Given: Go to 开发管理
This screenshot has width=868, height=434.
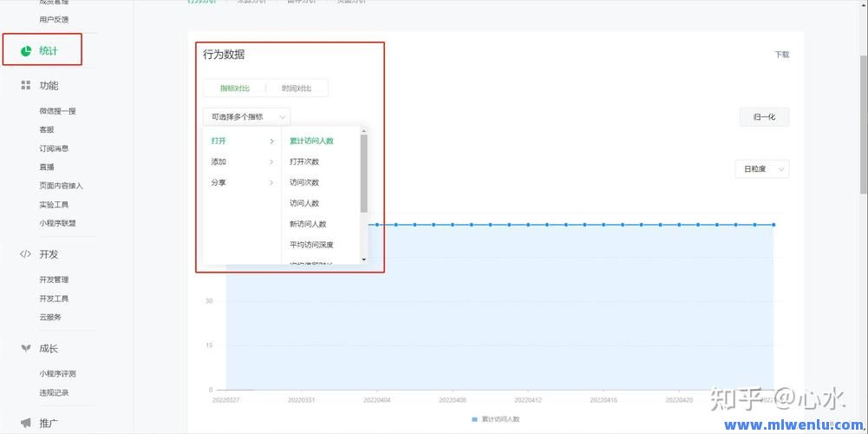Looking at the screenshot, I should [54, 279].
